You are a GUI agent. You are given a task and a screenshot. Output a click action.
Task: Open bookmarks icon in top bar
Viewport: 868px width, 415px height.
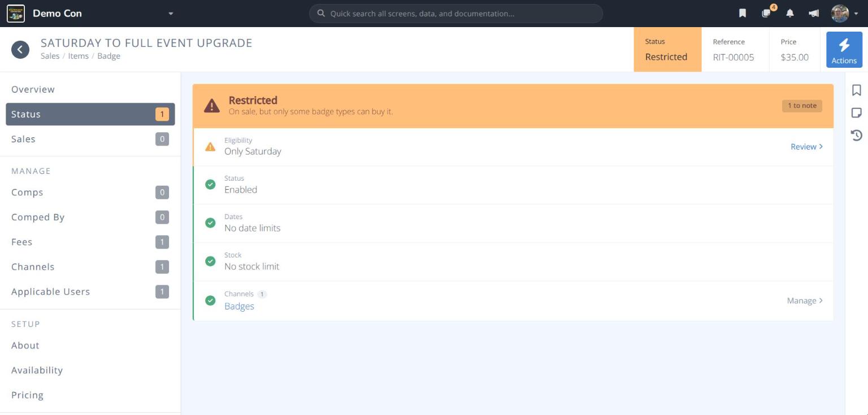(743, 13)
